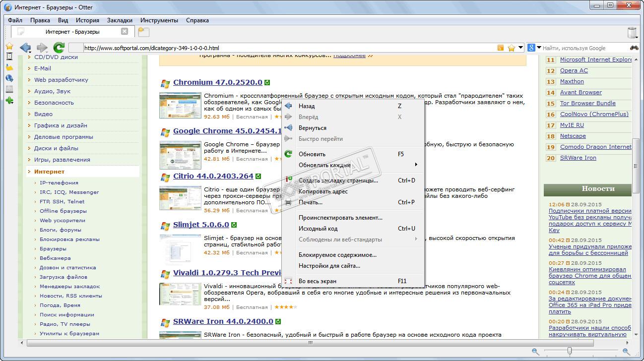Open the yellow folder panel in the sidebar
The width and height of the screenshot is (644, 361).
(9, 67)
